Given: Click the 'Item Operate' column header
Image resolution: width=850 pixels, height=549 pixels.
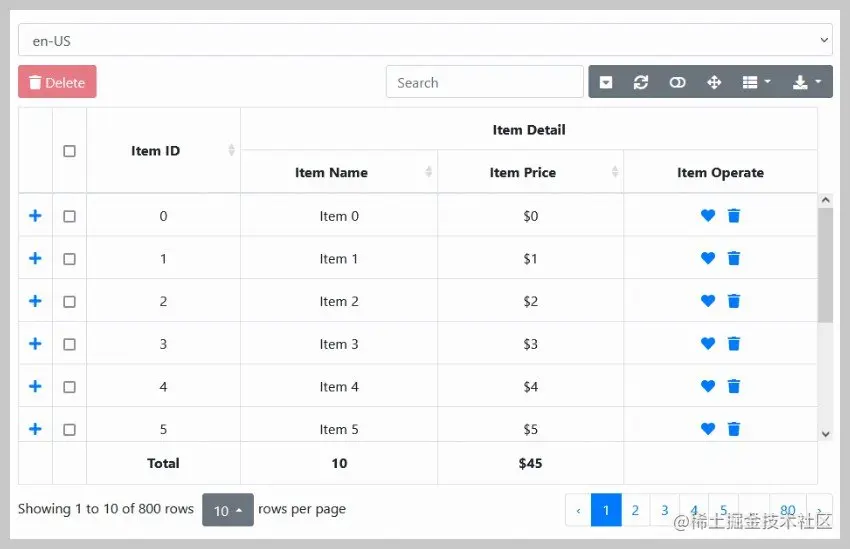Looking at the screenshot, I should coord(720,172).
